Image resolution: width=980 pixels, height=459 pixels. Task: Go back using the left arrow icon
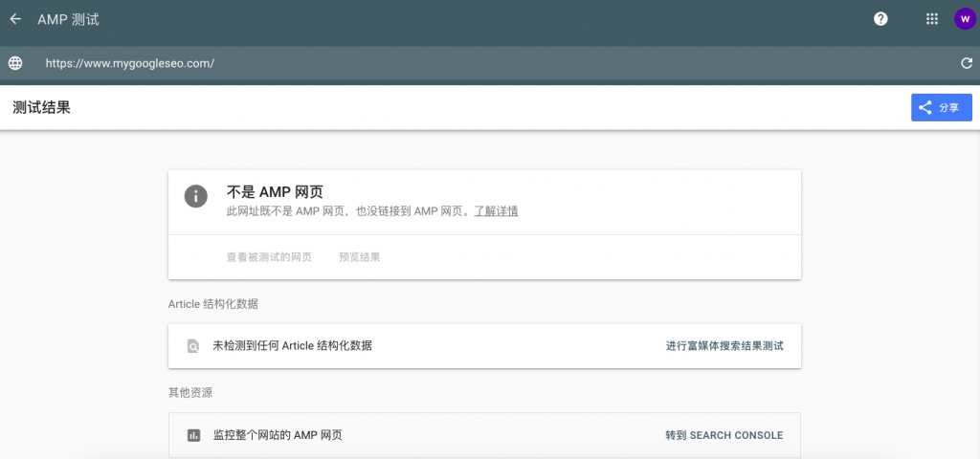(15, 19)
